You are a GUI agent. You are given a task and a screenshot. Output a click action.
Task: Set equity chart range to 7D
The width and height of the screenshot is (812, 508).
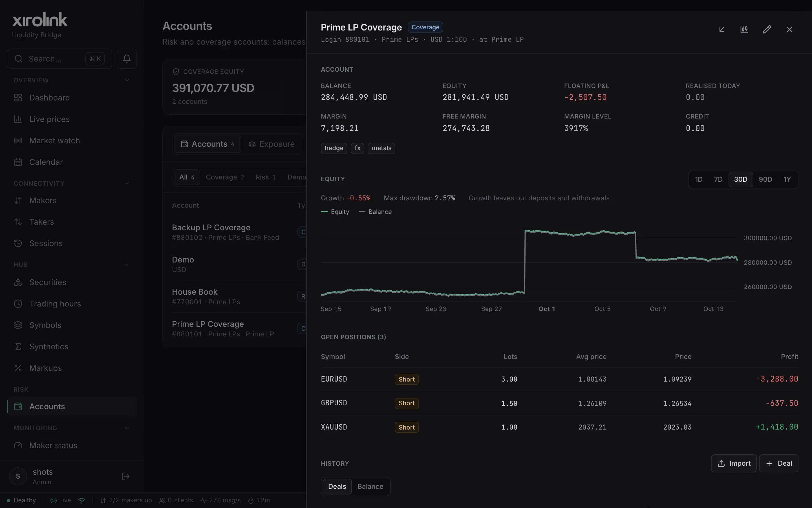[718, 179]
